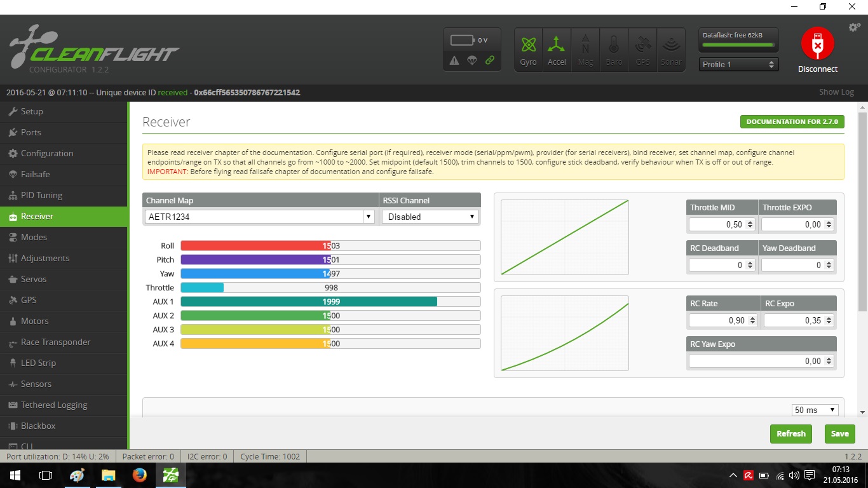Open the settings gear in top-right corner
This screenshot has width=868, height=488.
click(x=855, y=27)
